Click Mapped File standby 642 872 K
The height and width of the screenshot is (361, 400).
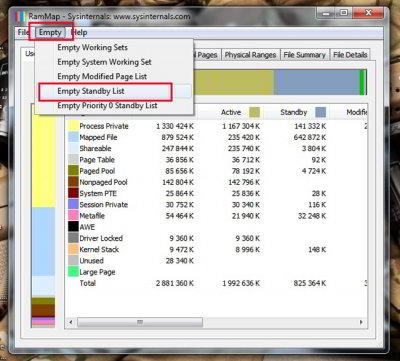tap(310, 137)
